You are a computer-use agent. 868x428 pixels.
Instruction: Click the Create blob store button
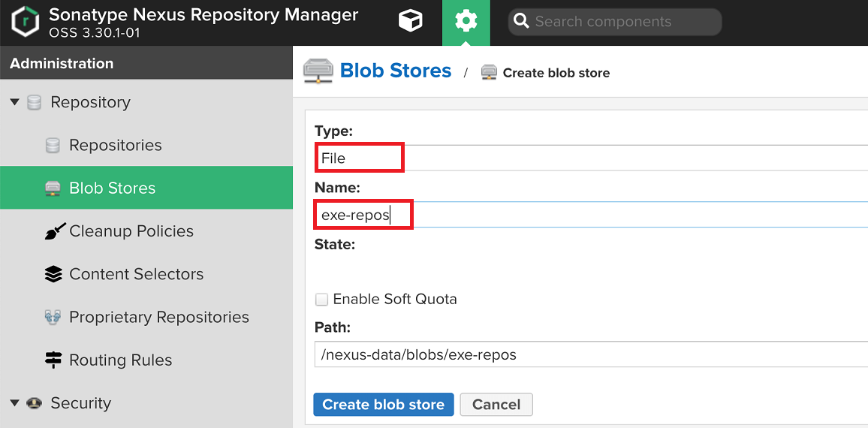(383, 405)
